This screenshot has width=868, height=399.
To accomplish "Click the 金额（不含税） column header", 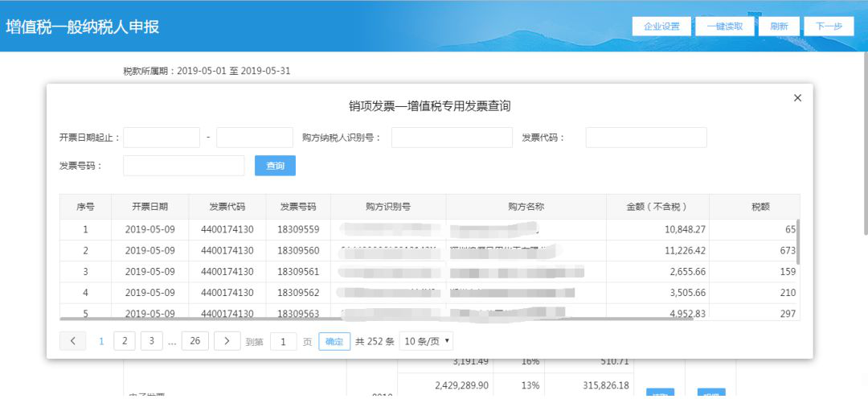I will (x=657, y=207).
